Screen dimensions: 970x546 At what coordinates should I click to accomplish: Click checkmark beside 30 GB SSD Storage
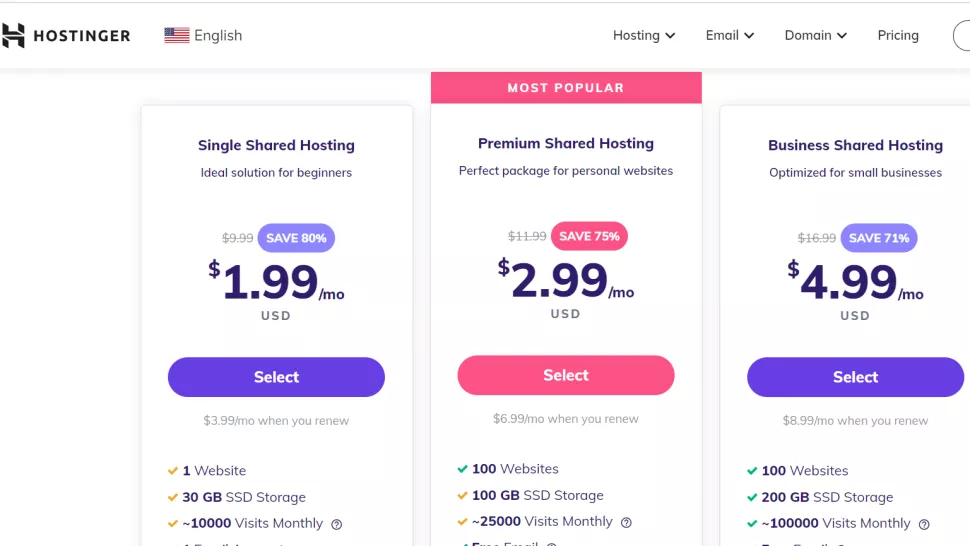173,497
